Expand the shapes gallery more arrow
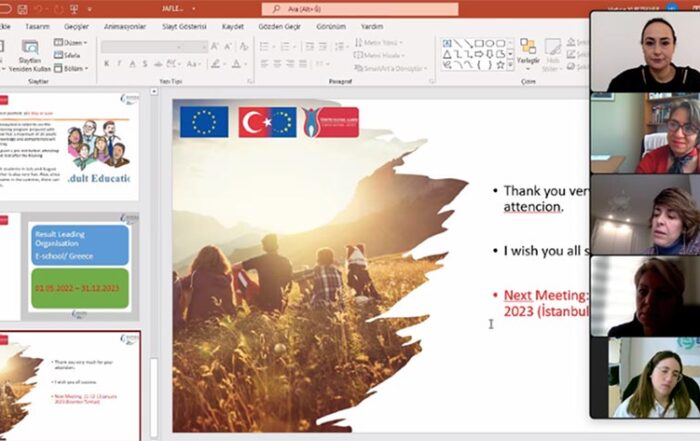The image size is (700, 441). 510,66
